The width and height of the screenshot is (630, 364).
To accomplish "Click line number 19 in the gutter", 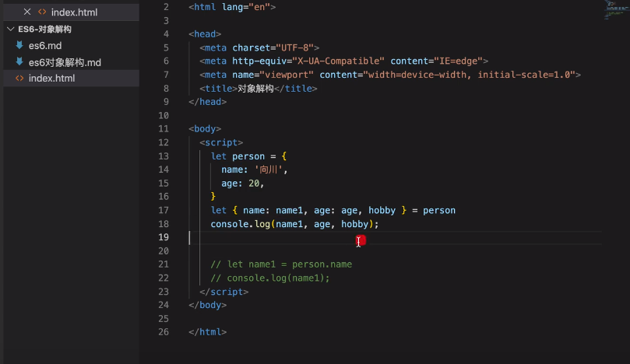I will pos(164,237).
